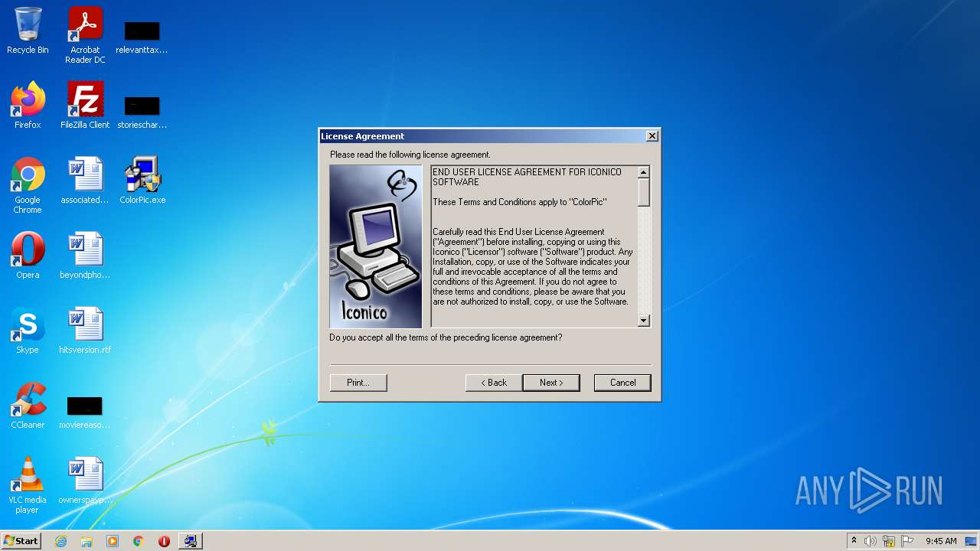The width and height of the screenshot is (980, 551).
Task: Select the storieschar desktop file
Action: point(142,112)
